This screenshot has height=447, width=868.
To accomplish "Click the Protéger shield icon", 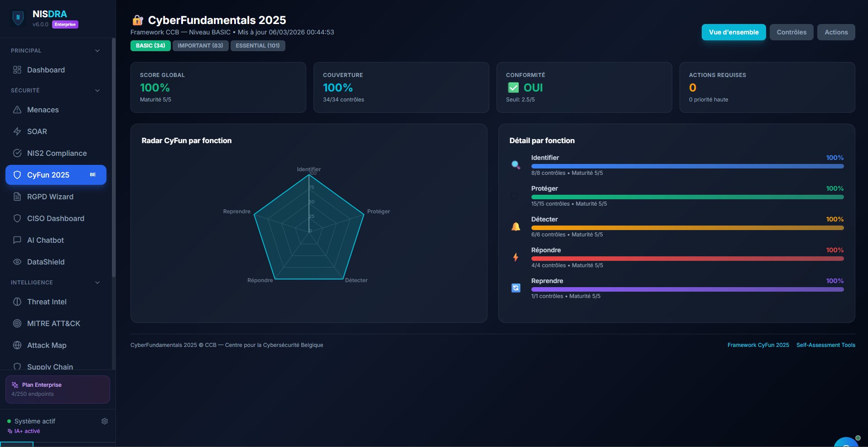I will 514,196.
